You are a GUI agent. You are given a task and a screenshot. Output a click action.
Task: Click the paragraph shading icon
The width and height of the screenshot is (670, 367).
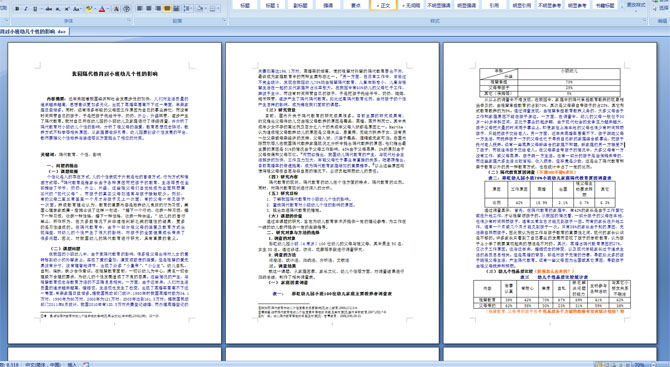pyautogui.click(x=200, y=9)
